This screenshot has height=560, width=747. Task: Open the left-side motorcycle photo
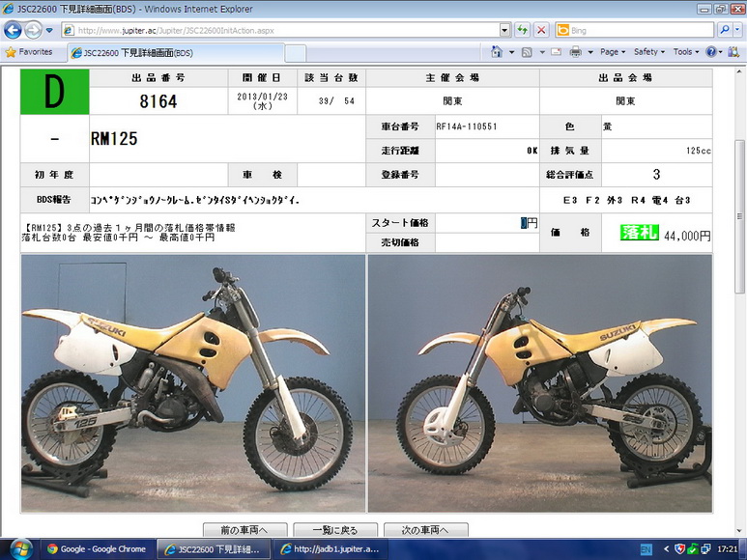click(193, 383)
